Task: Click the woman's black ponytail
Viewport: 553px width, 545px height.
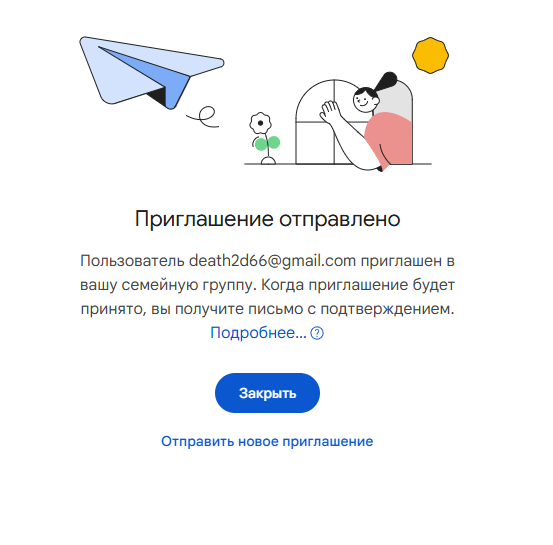Action: 385,81
